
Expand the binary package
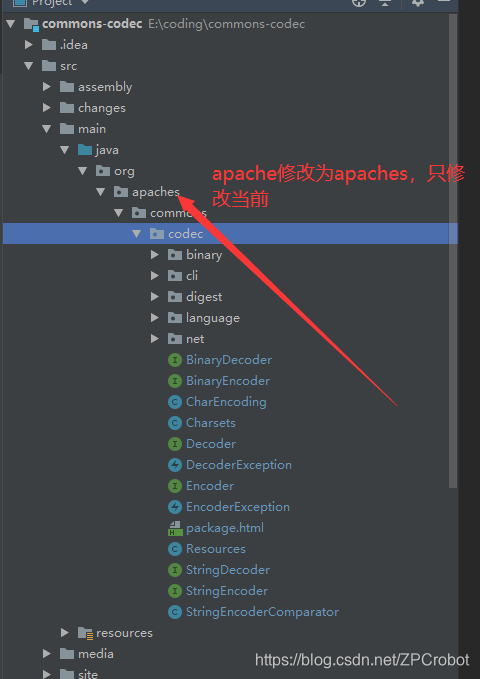pos(155,255)
